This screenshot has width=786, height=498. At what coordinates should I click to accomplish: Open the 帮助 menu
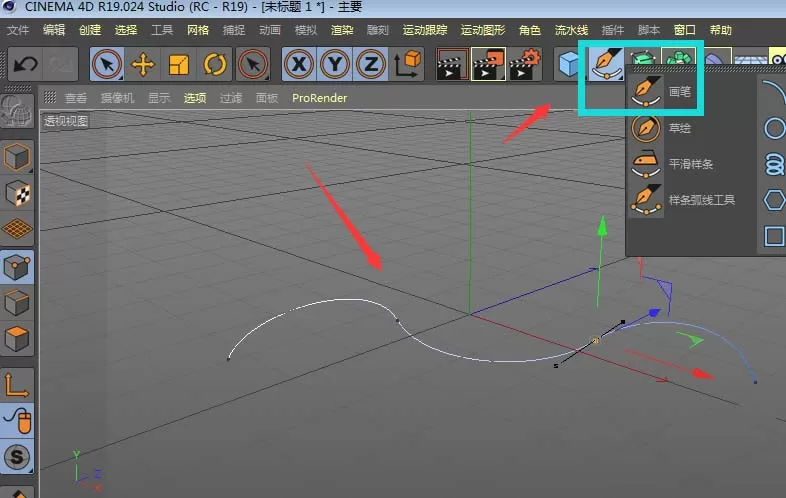[x=721, y=30]
